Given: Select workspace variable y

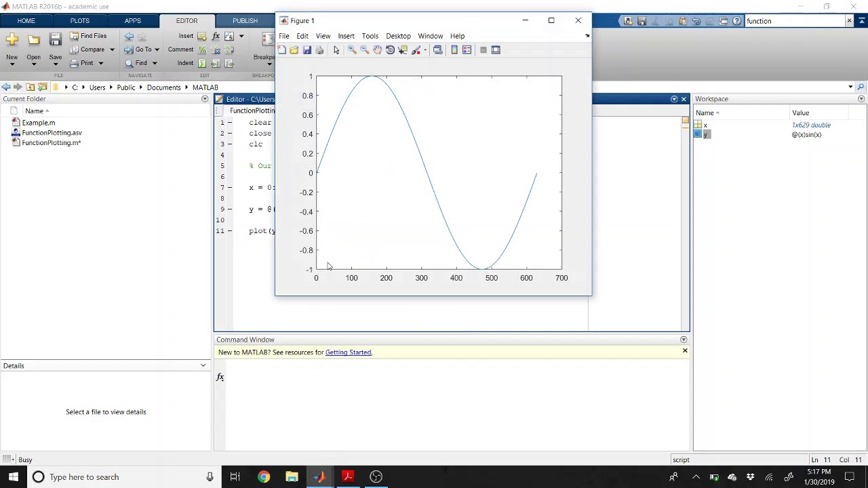Looking at the screenshot, I should [705, 135].
